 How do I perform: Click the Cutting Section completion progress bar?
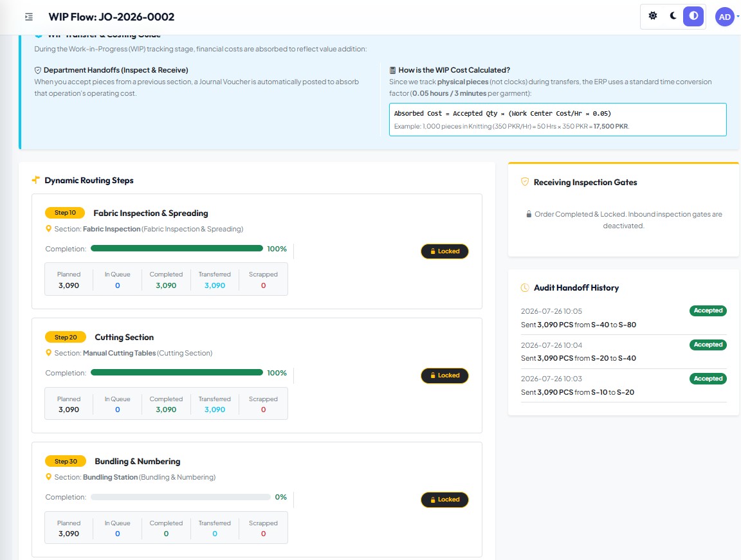pos(177,372)
